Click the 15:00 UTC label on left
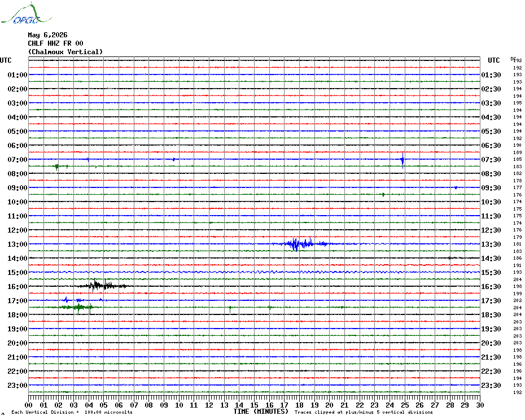525x420 pixels. click(17, 273)
